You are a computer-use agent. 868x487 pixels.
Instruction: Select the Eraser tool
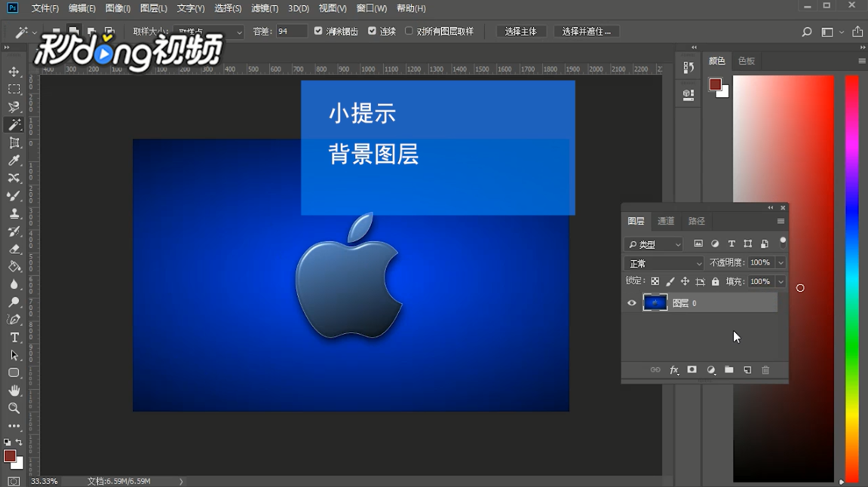(14, 249)
